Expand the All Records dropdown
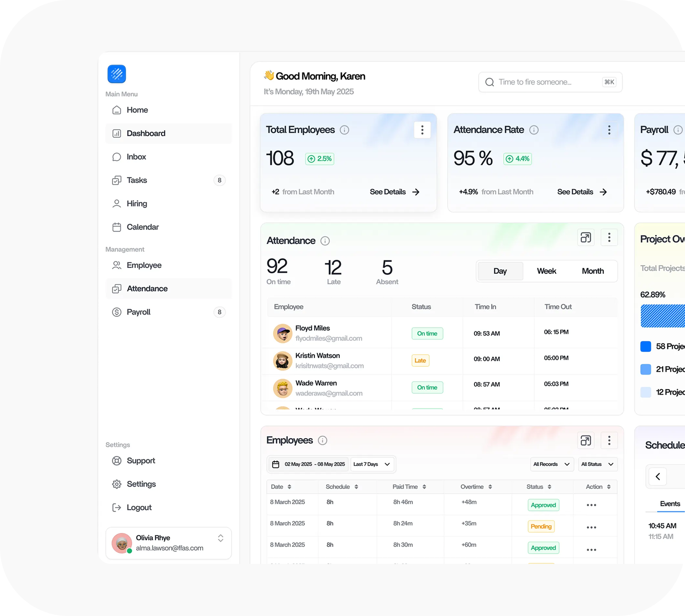Image resolution: width=685 pixels, height=616 pixels. click(x=551, y=464)
